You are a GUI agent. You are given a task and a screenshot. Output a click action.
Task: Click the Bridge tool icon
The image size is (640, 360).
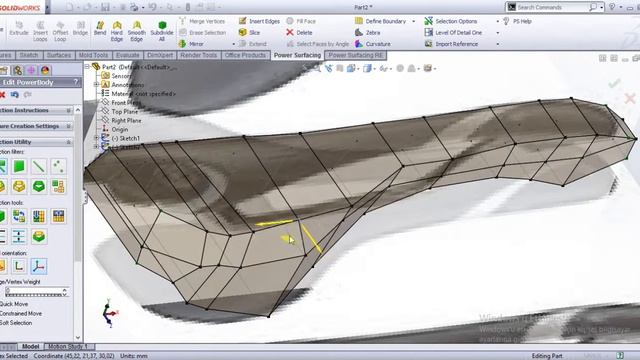[x=80, y=25]
